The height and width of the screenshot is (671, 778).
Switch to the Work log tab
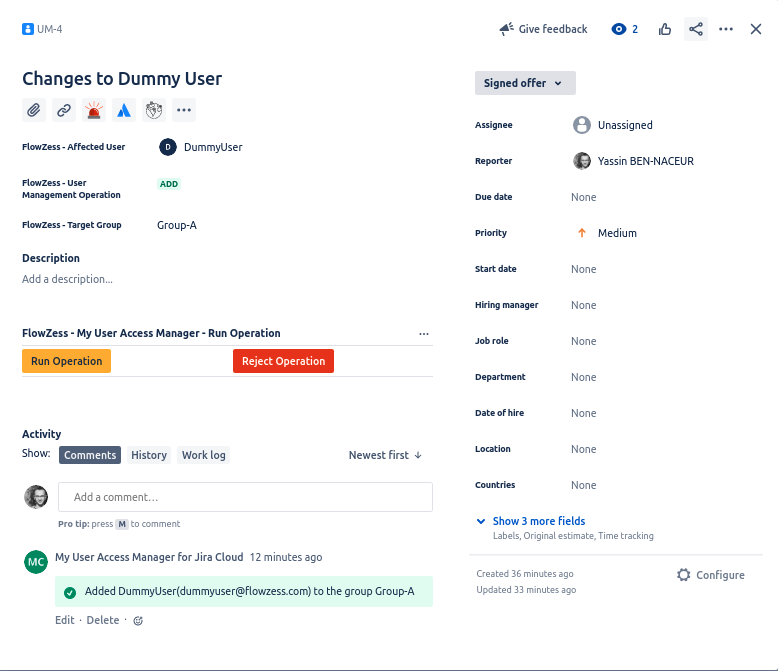tap(203, 455)
